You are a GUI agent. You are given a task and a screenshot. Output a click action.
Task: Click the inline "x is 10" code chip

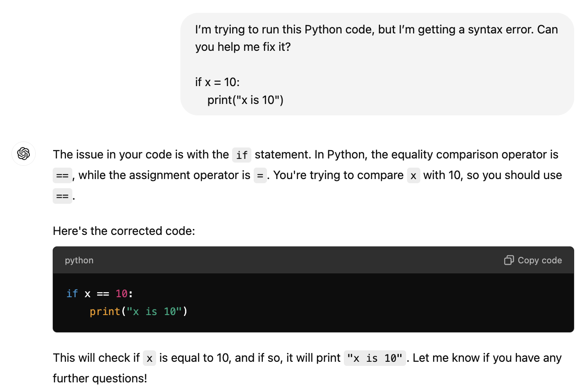(x=375, y=359)
